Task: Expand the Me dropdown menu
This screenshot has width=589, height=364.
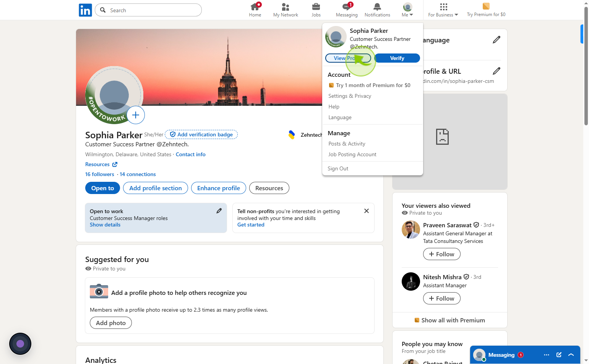Action: coord(407,10)
